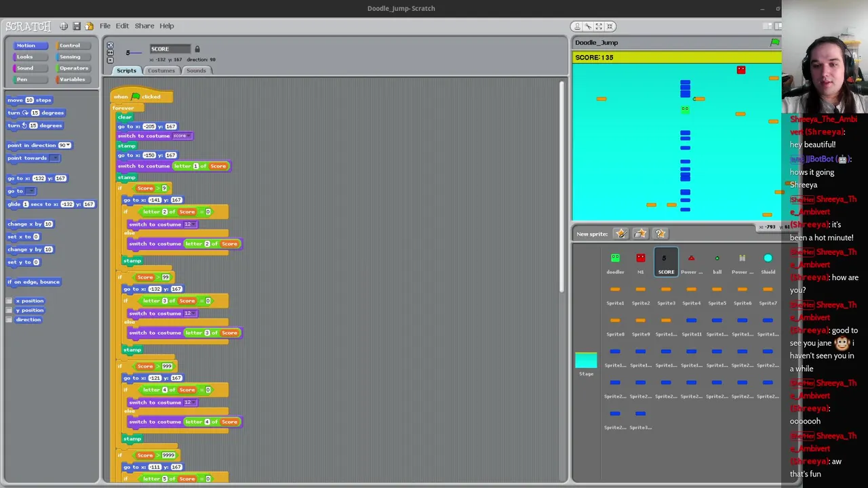The height and width of the screenshot is (488, 868).
Task: Select the Shrink sprite tool
Action: 610,26
